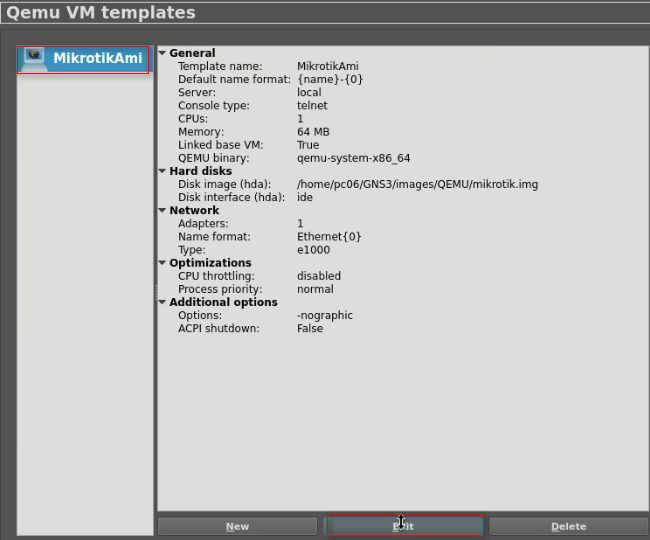
Task: Click the value telnet
Action: pyautogui.click(x=312, y=106)
